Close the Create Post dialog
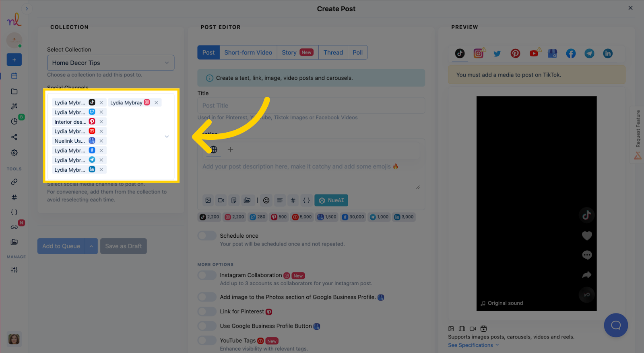Image resolution: width=644 pixels, height=353 pixels. click(x=630, y=8)
